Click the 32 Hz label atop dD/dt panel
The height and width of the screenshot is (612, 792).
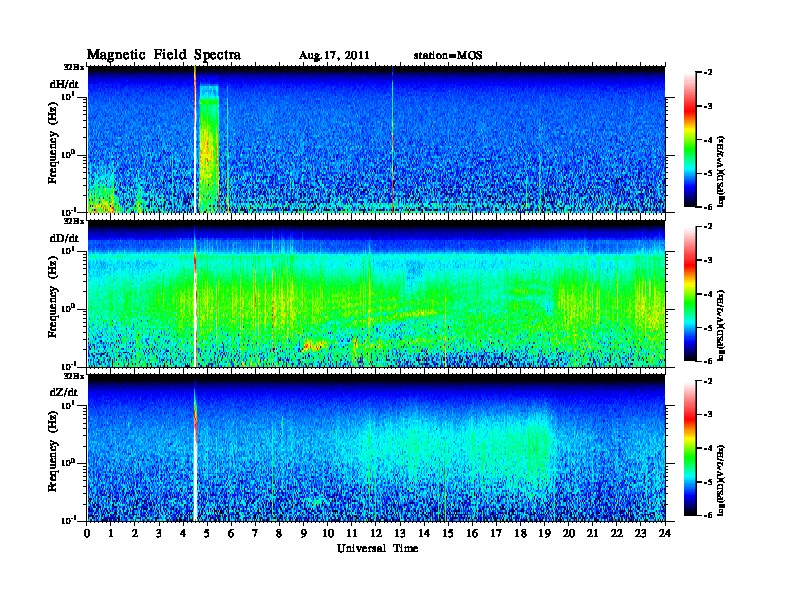[73, 221]
